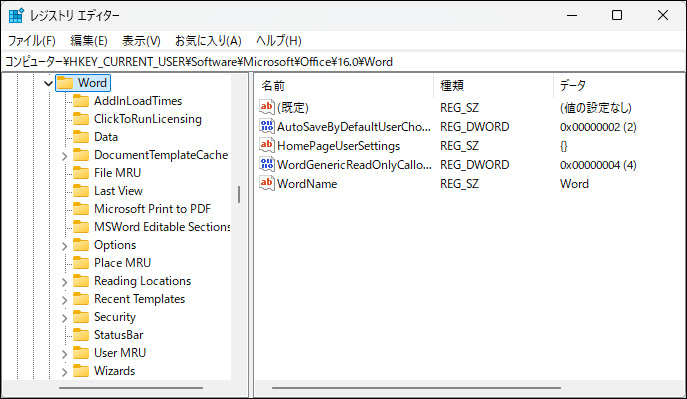The height and width of the screenshot is (399, 687).
Task: Click the string icon of WordName value
Action: (267, 183)
